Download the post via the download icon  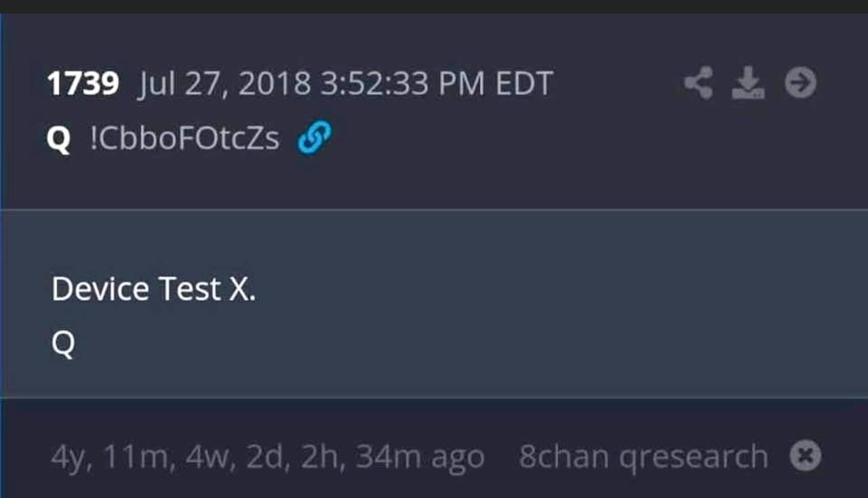[748, 84]
